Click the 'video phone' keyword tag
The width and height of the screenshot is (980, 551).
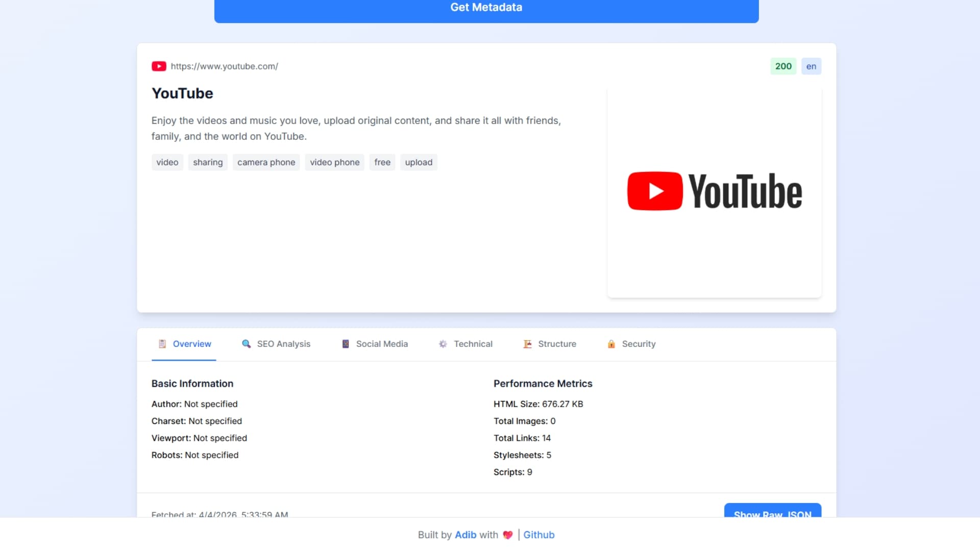point(335,162)
